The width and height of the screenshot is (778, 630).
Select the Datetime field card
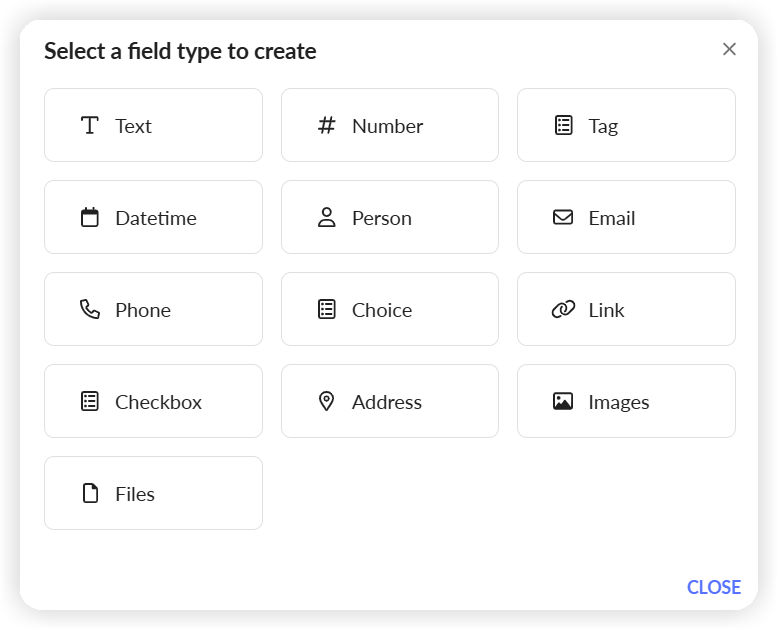point(153,217)
